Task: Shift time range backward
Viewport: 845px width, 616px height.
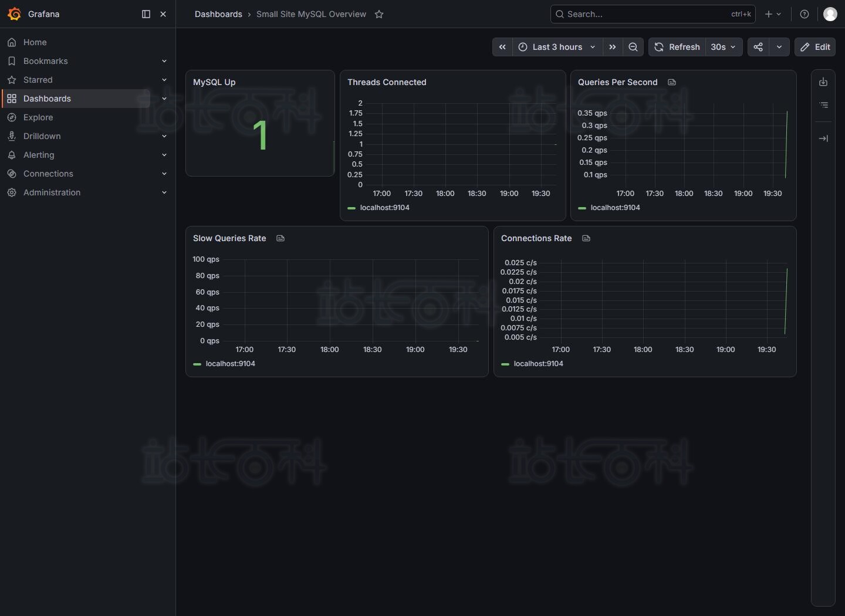Action: pyautogui.click(x=502, y=47)
